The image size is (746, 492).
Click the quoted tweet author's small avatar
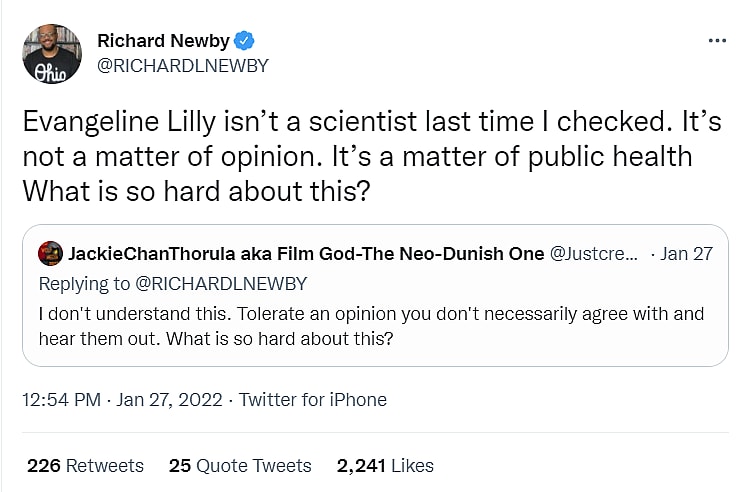(49, 253)
